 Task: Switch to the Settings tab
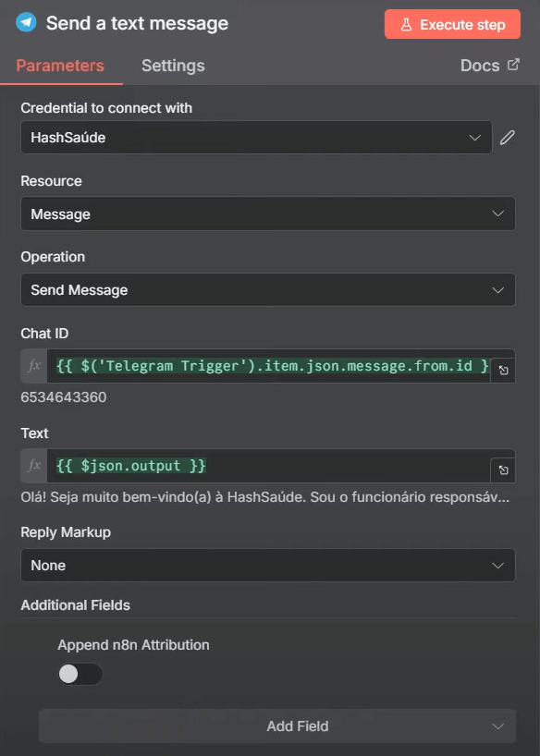click(x=173, y=66)
